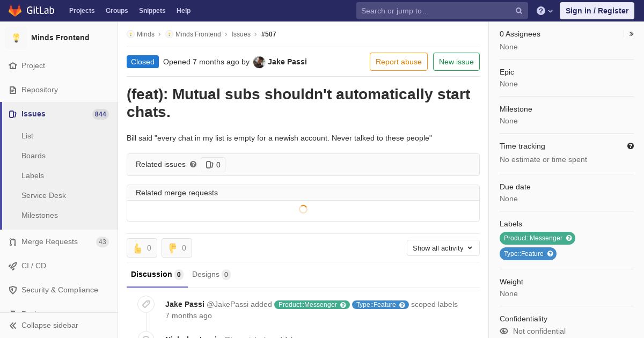Click the Minds breadcrumb avatar icon
Screen dimensions: 644x338
(x=130, y=34)
